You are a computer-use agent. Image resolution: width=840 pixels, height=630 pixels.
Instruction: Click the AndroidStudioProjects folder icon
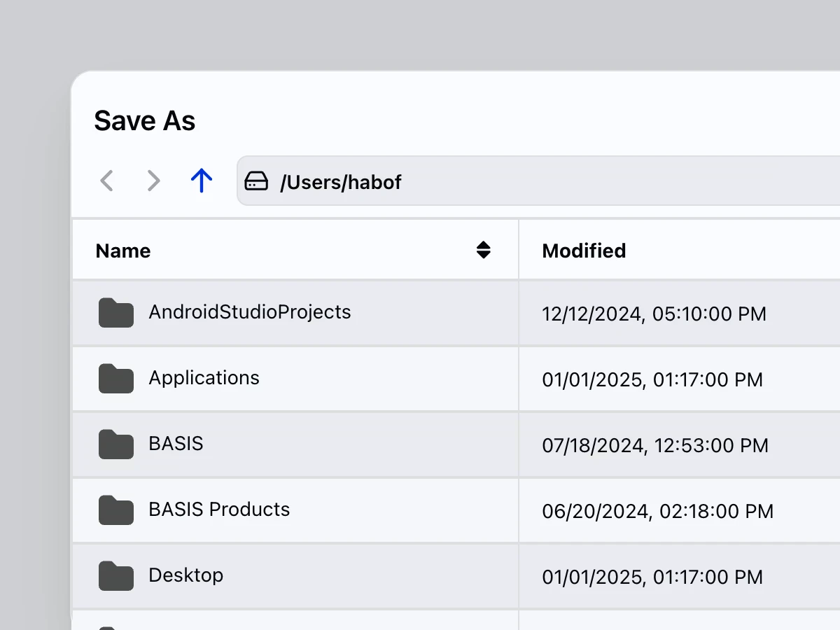click(x=115, y=314)
